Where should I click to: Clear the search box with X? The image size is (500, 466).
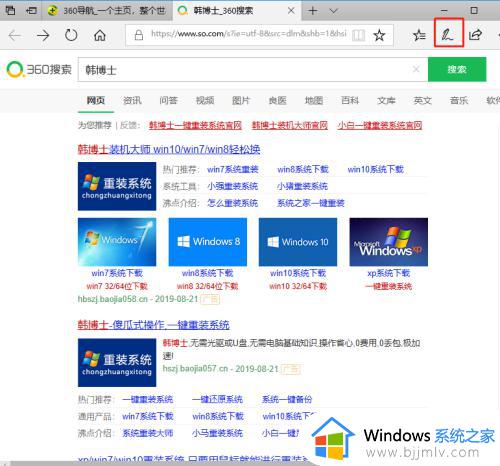(416, 69)
